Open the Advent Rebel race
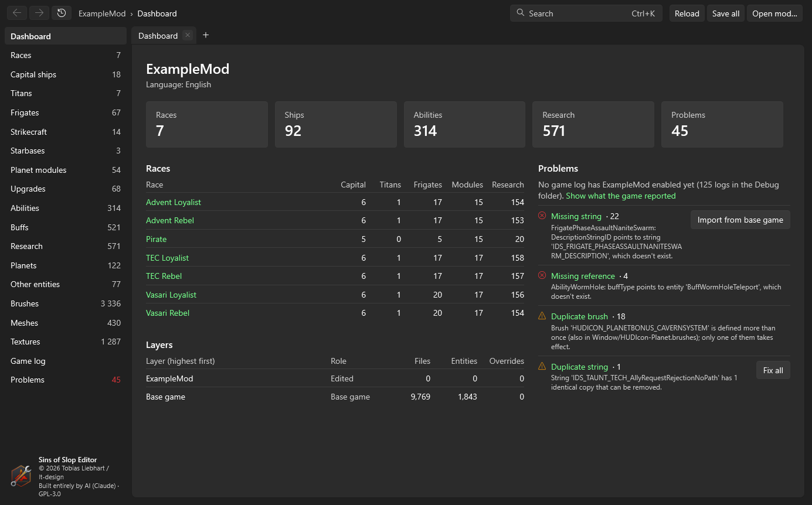Screen dimensions: 812x505 (x=170, y=220)
